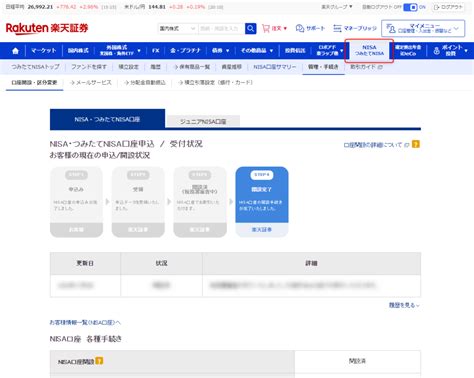474x378 pixels.
Task: Open ファンドを探す submenu link
Action: tap(89, 67)
